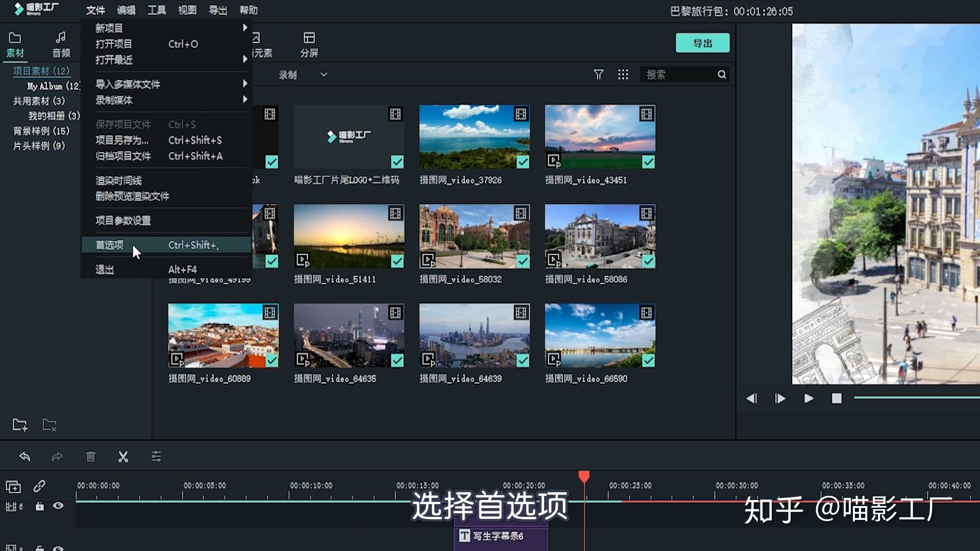The height and width of the screenshot is (551, 980).
Task: Toggle checkmark on video_37926 thumbnail
Action: click(523, 162)
